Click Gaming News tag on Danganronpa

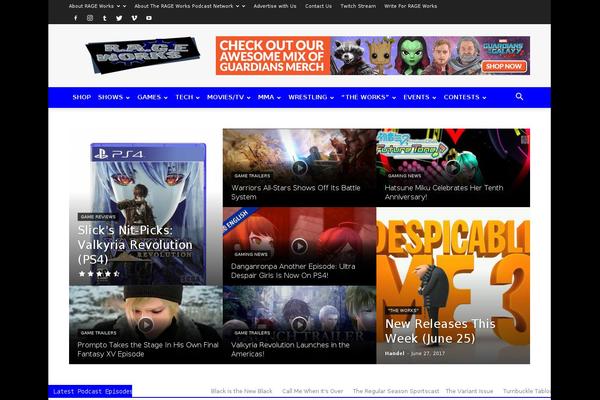point(251,254)
